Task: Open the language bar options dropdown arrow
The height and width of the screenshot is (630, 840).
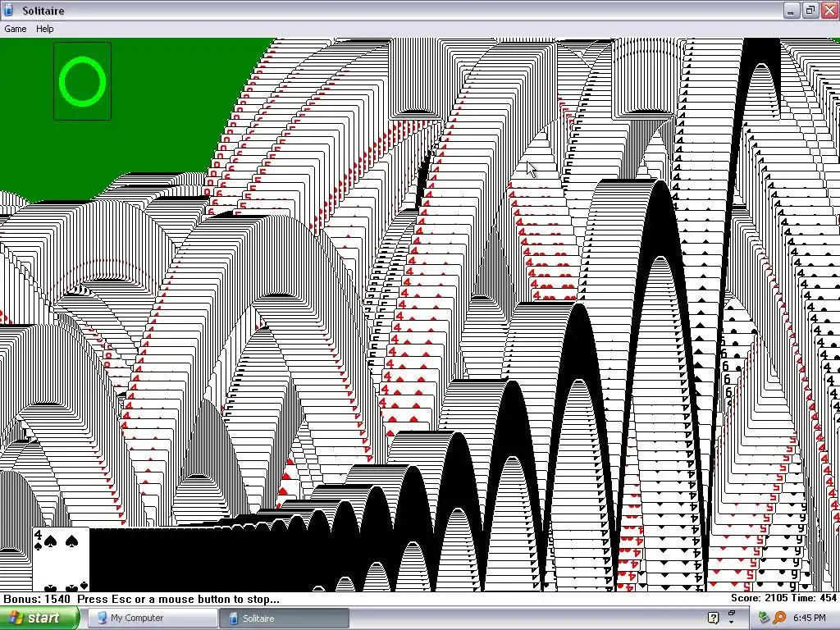Action: (x=732, y=623)
